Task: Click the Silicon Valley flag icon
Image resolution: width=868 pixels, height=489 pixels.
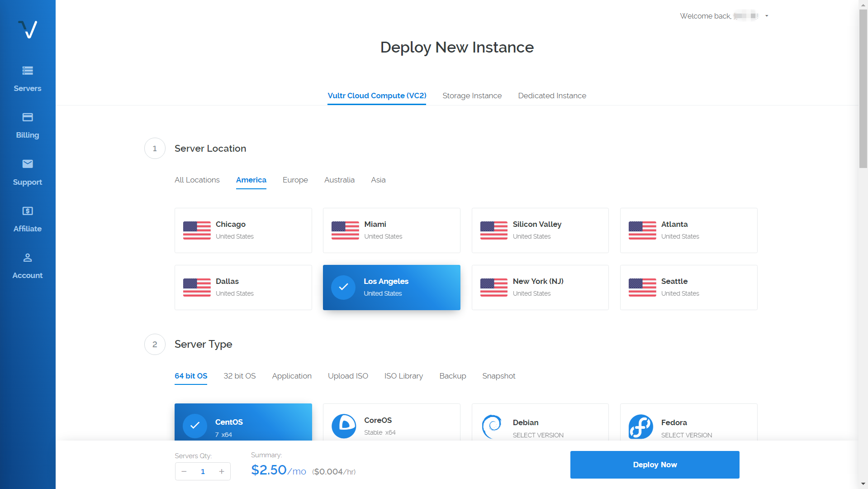Action: point(494,230)
